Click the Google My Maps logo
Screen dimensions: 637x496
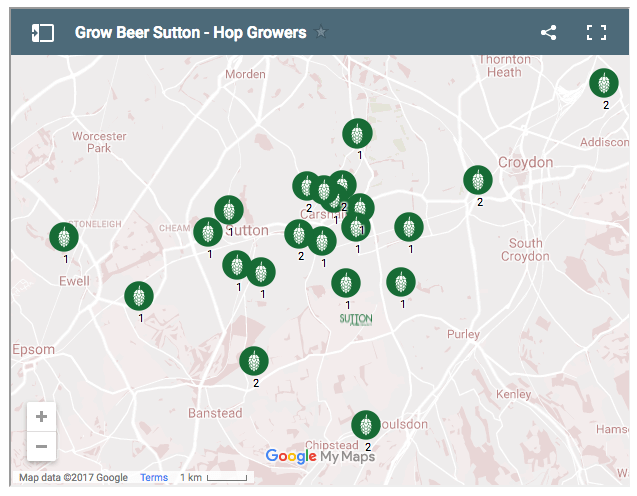pos(320,456)
